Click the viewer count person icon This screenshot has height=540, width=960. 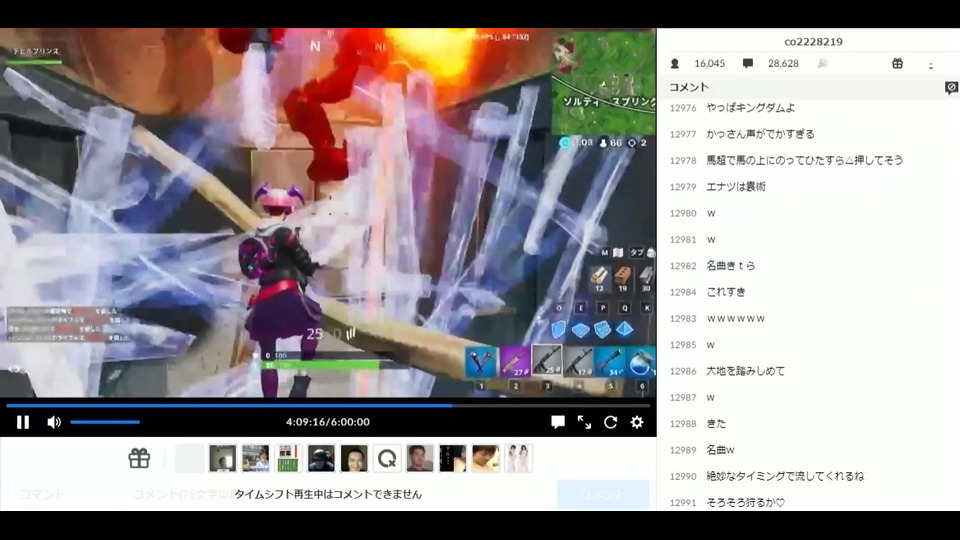point(675,63)
